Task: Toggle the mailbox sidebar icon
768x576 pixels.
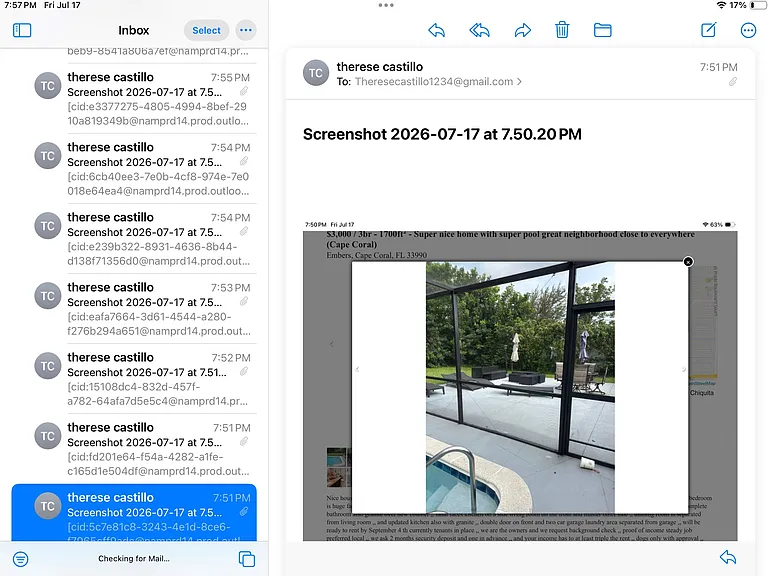Action: (x=22, y=30)
